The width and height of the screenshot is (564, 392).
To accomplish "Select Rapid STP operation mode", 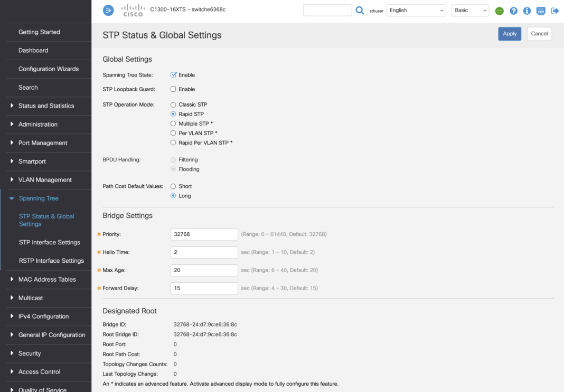I will (173, 114).
